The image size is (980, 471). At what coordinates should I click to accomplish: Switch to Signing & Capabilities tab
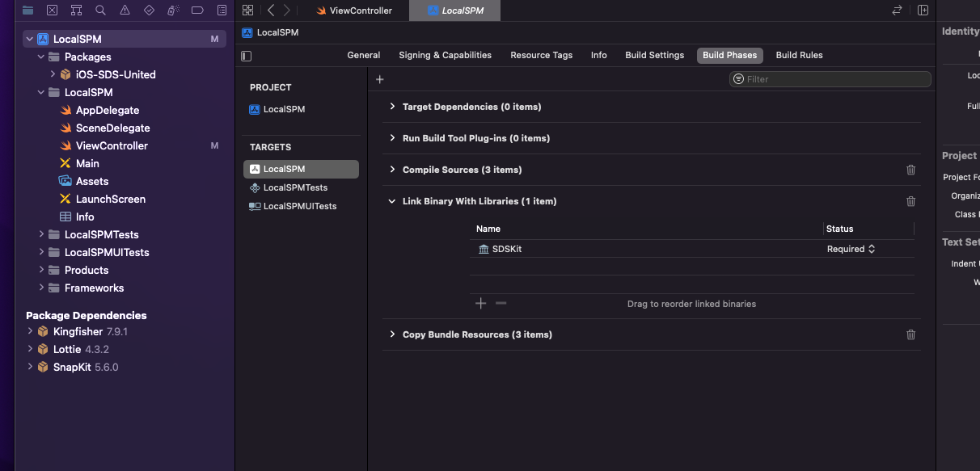[445, 55]
